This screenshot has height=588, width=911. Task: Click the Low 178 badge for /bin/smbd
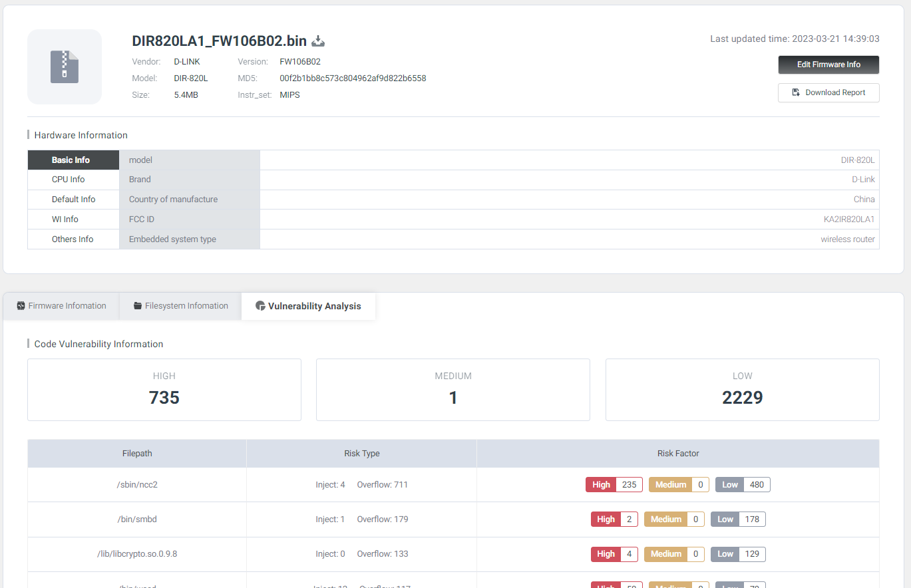[x=738, y=519]
